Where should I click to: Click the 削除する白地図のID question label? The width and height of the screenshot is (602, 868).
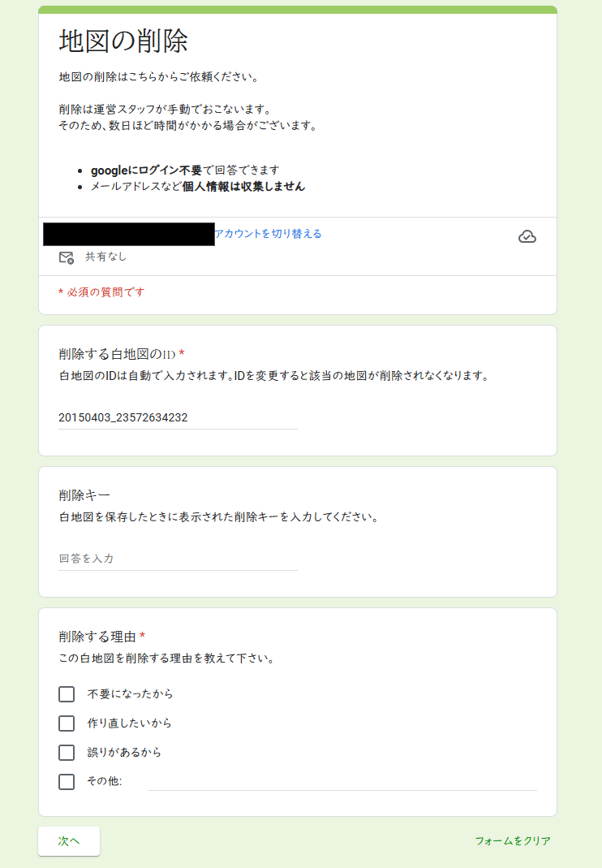118,354
